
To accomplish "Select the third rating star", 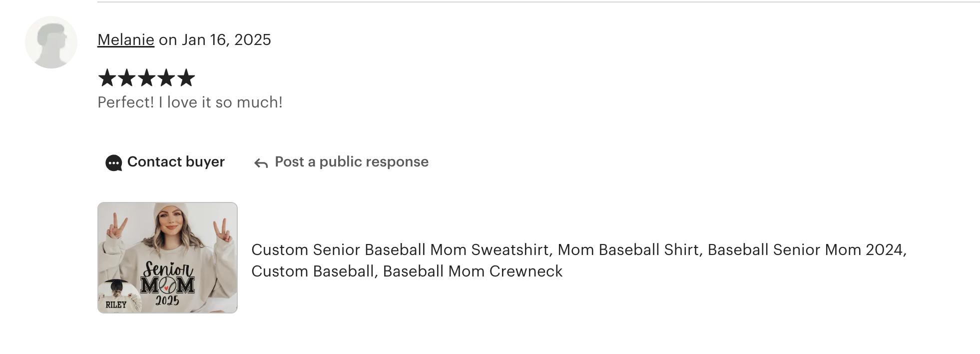I will tap(146, 78).
